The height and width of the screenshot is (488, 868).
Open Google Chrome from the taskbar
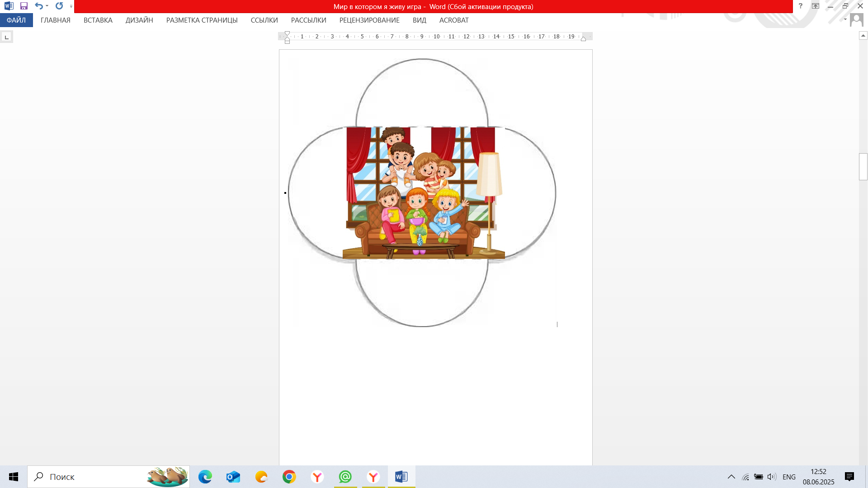(289, 477)
